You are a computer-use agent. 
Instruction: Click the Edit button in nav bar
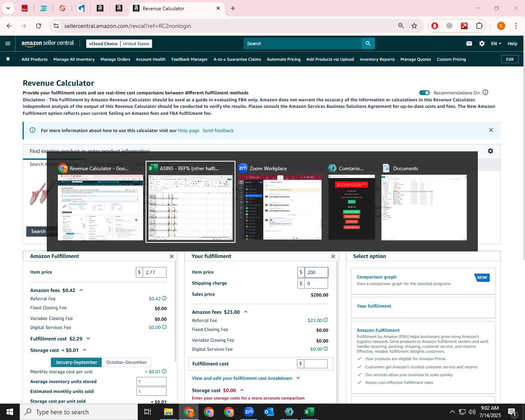click(x=510, y=59)
